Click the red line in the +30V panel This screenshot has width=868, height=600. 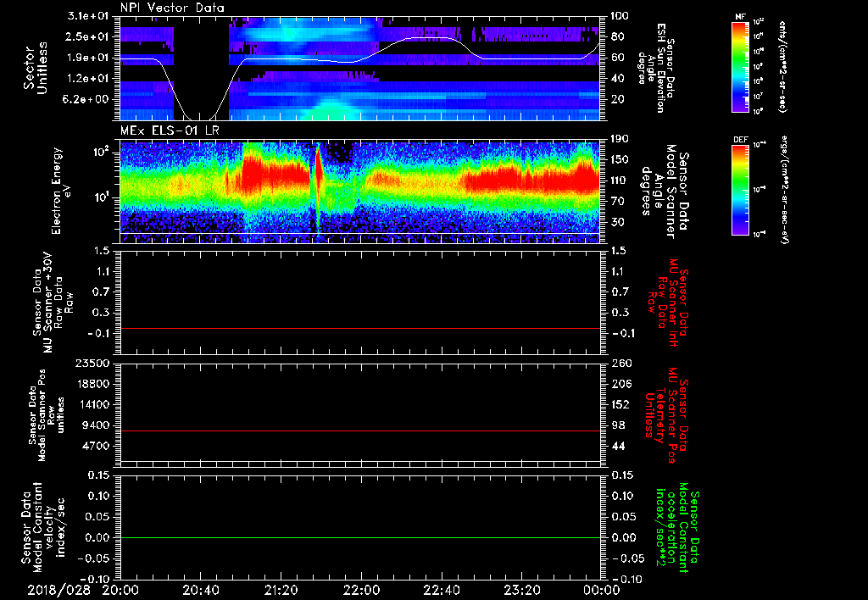pyautogui.click(x=359, y=328)
